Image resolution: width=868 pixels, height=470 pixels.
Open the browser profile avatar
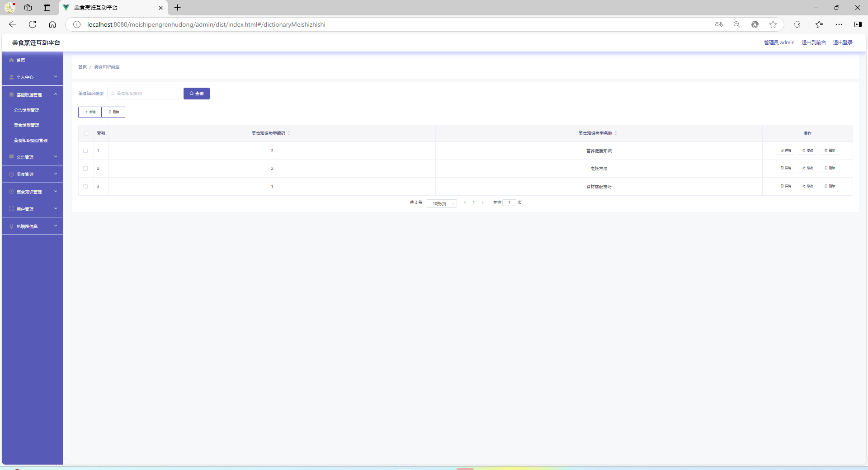[10, 8]
